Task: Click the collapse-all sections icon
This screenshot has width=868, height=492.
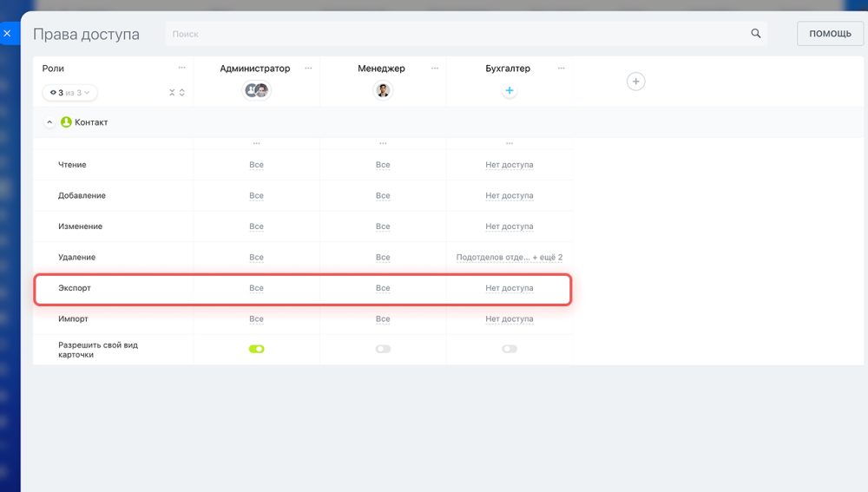Action: 172,93
